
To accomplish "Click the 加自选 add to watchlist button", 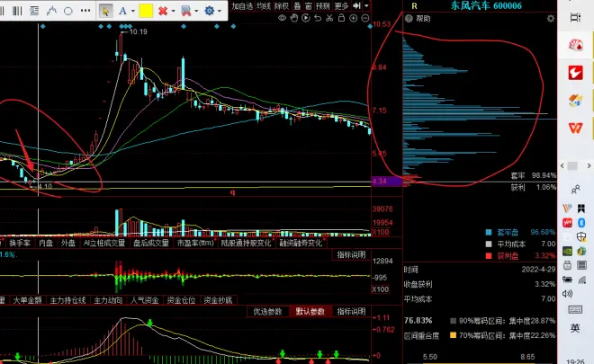I will pos(242,5).
